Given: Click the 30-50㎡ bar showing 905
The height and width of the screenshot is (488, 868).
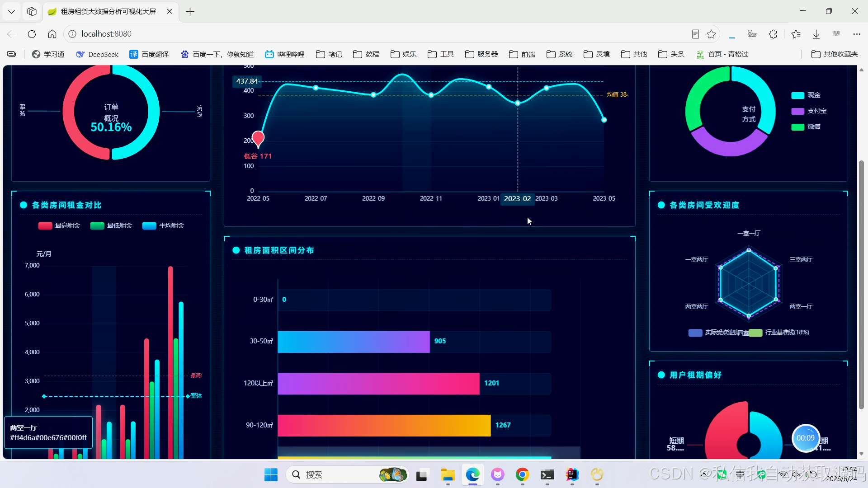Looking at the screenshot, I should 354,342.
